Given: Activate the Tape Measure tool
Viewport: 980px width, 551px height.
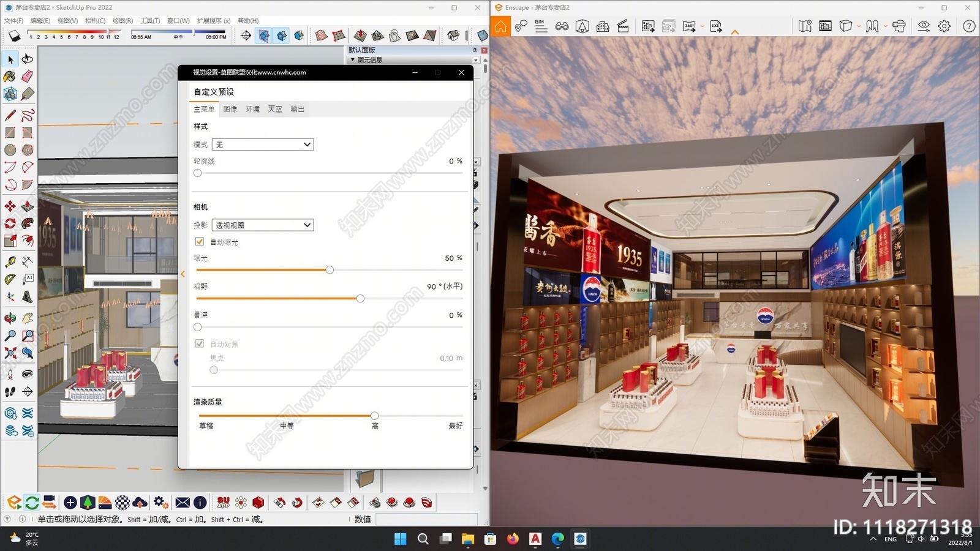Looking at the screenshot, I should pos(10,262).
